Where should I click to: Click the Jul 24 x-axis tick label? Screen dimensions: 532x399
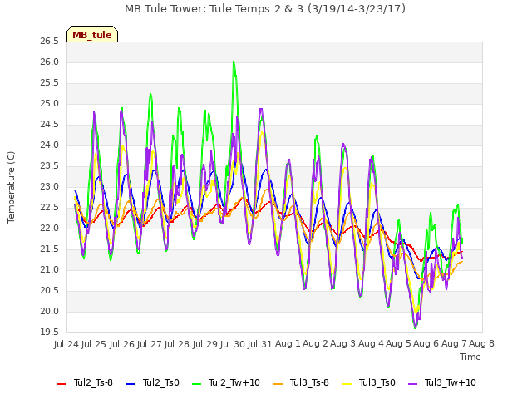[x=66, y=344]
